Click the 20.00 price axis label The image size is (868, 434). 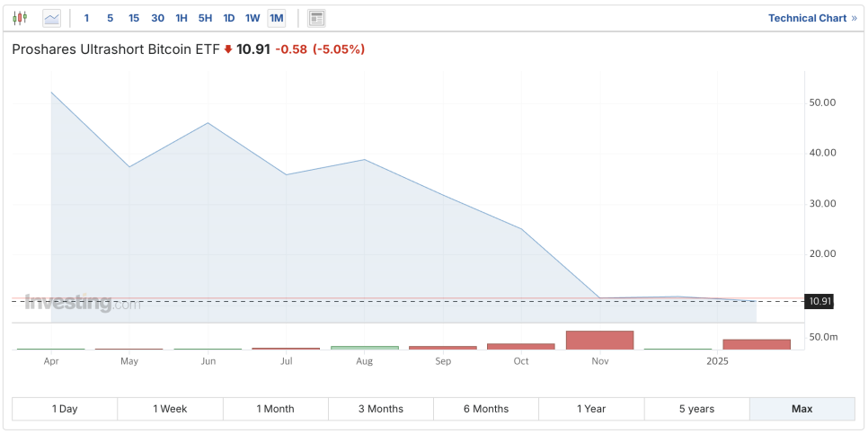point(822,254)
